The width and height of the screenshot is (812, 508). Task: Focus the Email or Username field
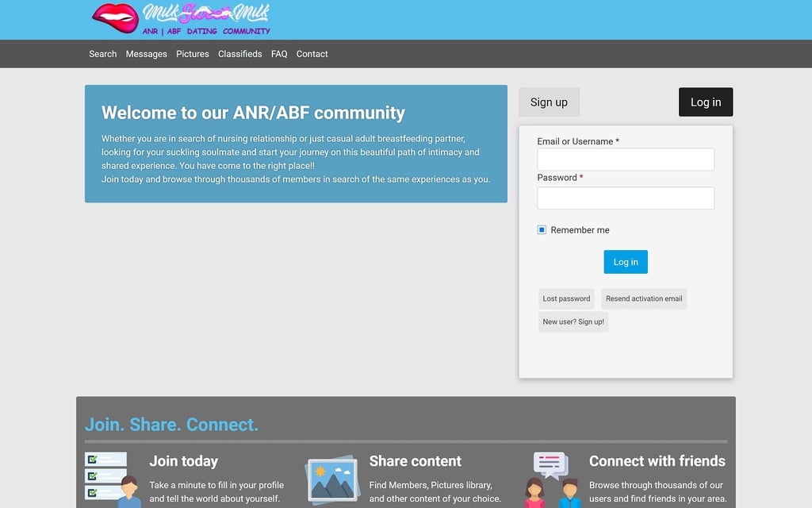pos(626,160)
